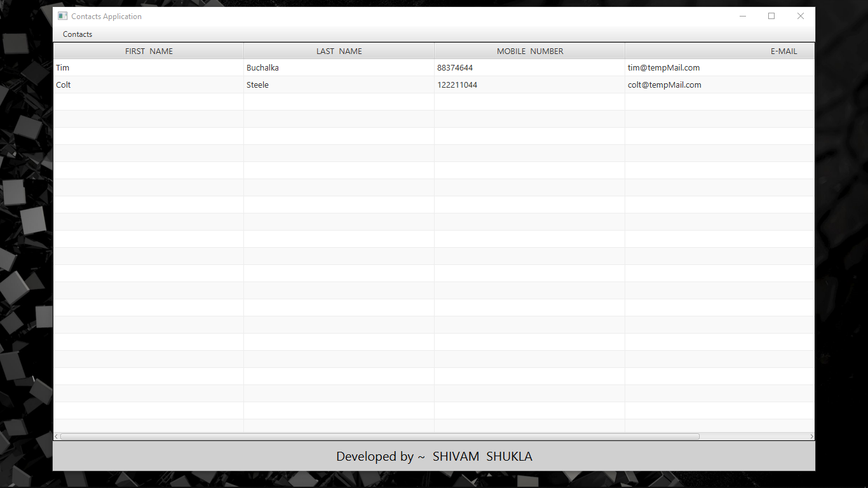Image resolution: width=868 pixels, height=488 pixels.
Task: Sort the table by LAST NAME column
Action: (x=339, y=51)
